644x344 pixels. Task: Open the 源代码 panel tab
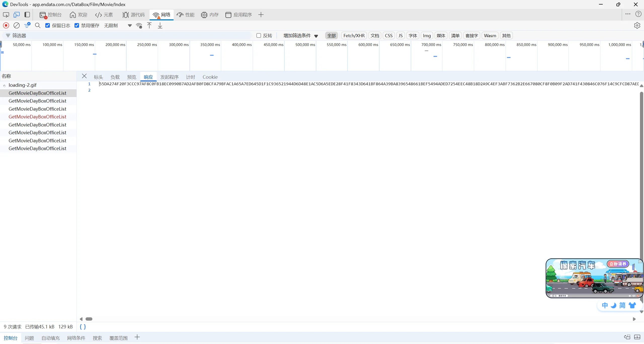point(133,15)
